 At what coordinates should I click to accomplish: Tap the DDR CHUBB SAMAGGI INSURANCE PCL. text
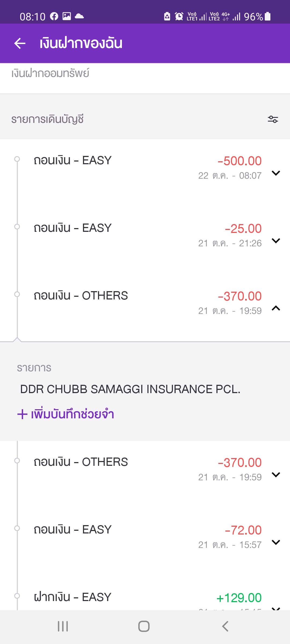[130, 389]
